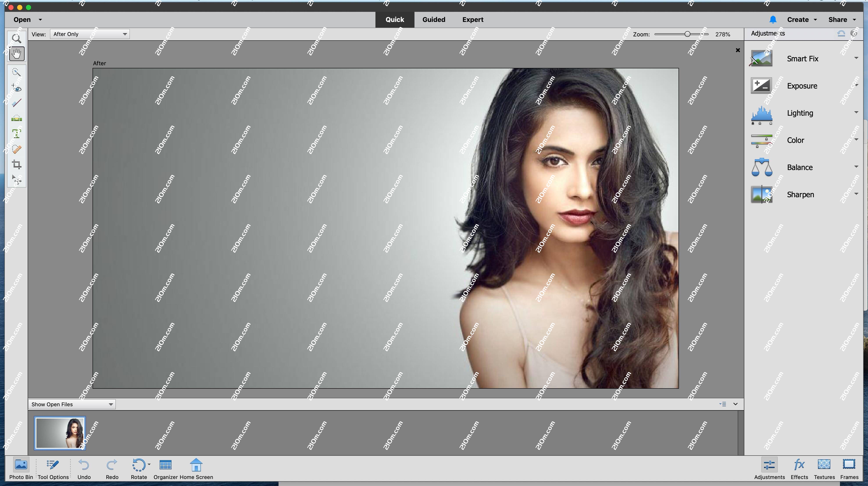868x486 pixels.
Task: Select the Crop tool
Action: point(16,165)
